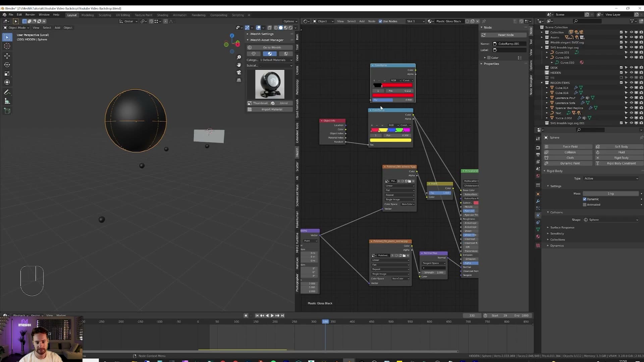The width and height of the screenshot is (644, 362).
Task: Open the Material properties tab
Action: pyautogui.click(x=538, y=237)
